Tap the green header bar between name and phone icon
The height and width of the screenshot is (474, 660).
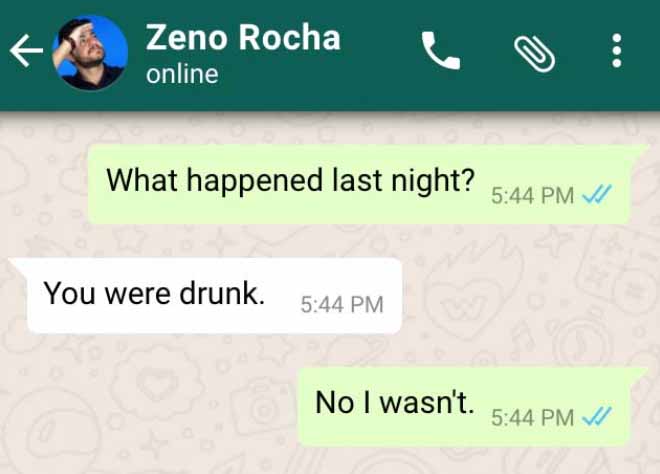381,53
